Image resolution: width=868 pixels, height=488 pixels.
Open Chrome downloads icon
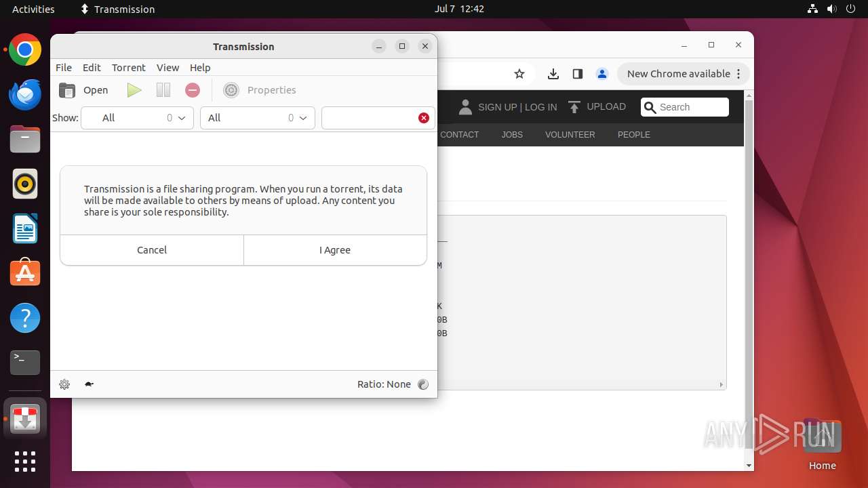[x=553, y=74]
